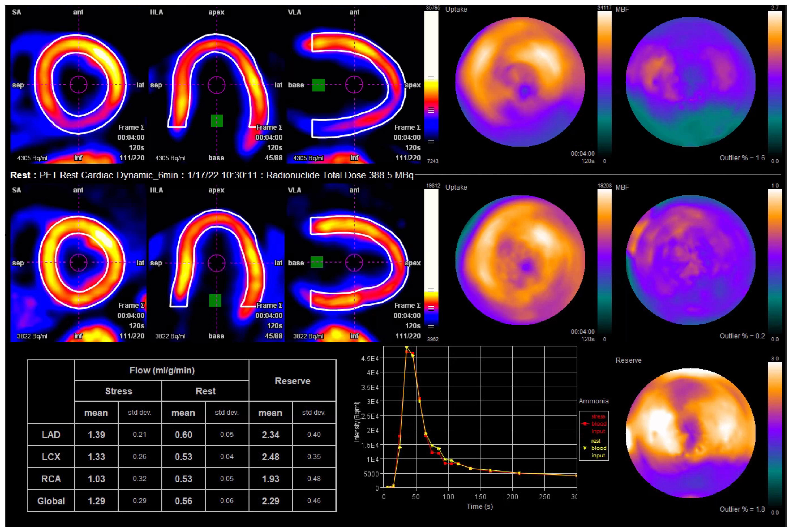Select the stress Uptake polar map
The height and width of the screenshot is (532, 792).
point(520,82)
